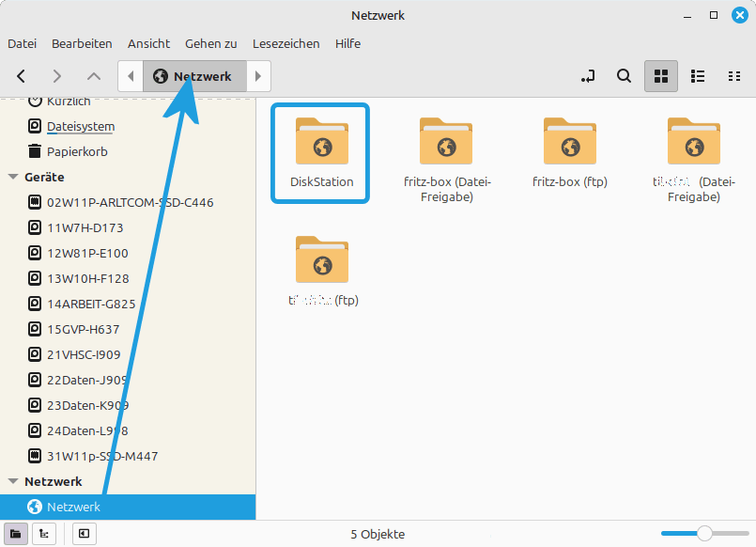Open Dateisystem in the sidebar
Screen dimensions: 756x547
[x=80, y=126]
